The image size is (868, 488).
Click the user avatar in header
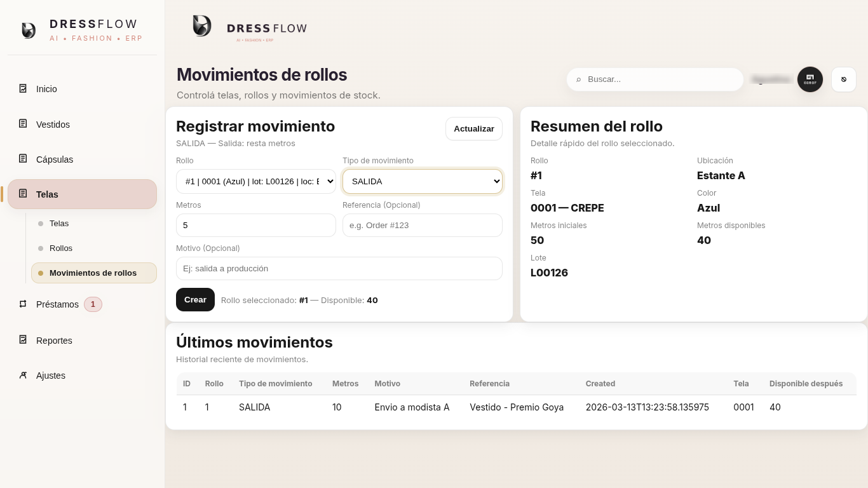[x=810, y=79]
